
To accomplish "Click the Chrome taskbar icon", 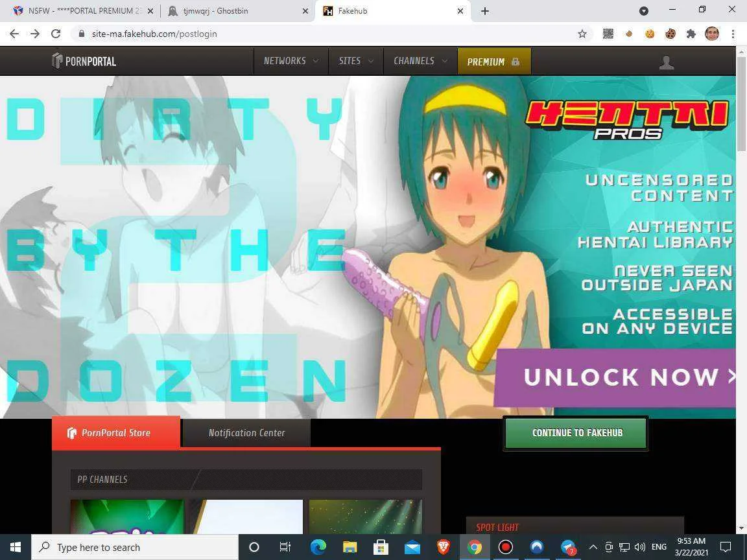I will click(475, 547).
